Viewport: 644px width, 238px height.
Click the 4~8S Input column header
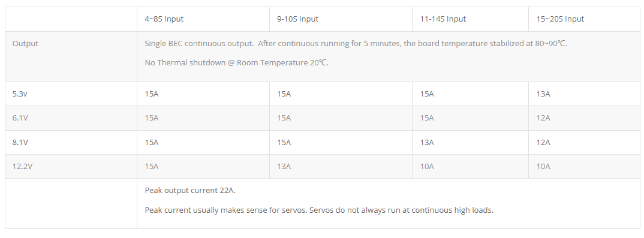[164, 19]
